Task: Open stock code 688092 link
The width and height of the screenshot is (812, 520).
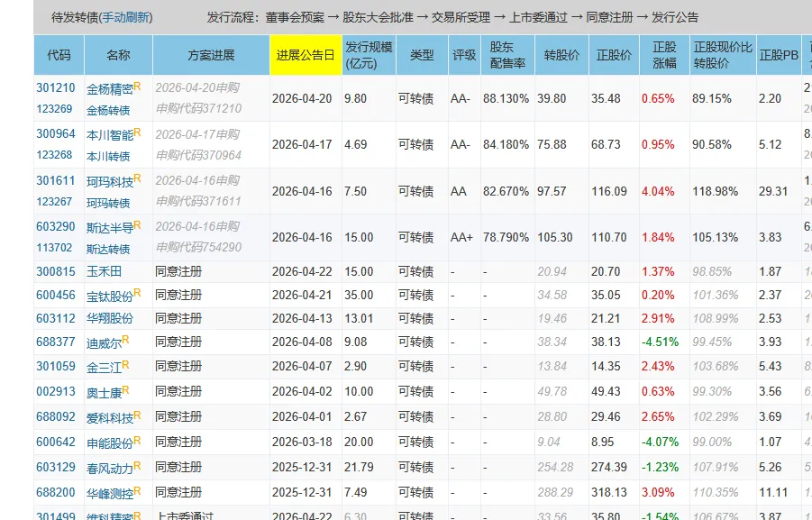Action: click(55, 417)
